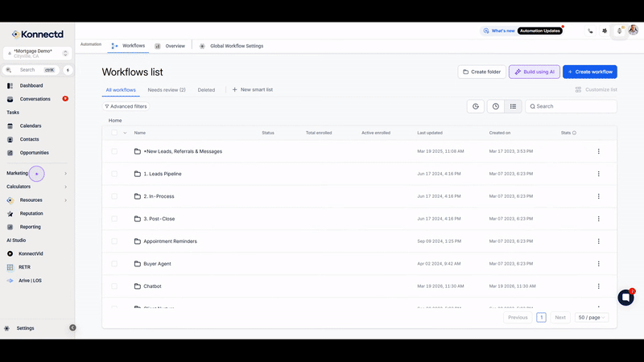Open the chat support bubble
The image size is (644, 362).
[626, 297]
